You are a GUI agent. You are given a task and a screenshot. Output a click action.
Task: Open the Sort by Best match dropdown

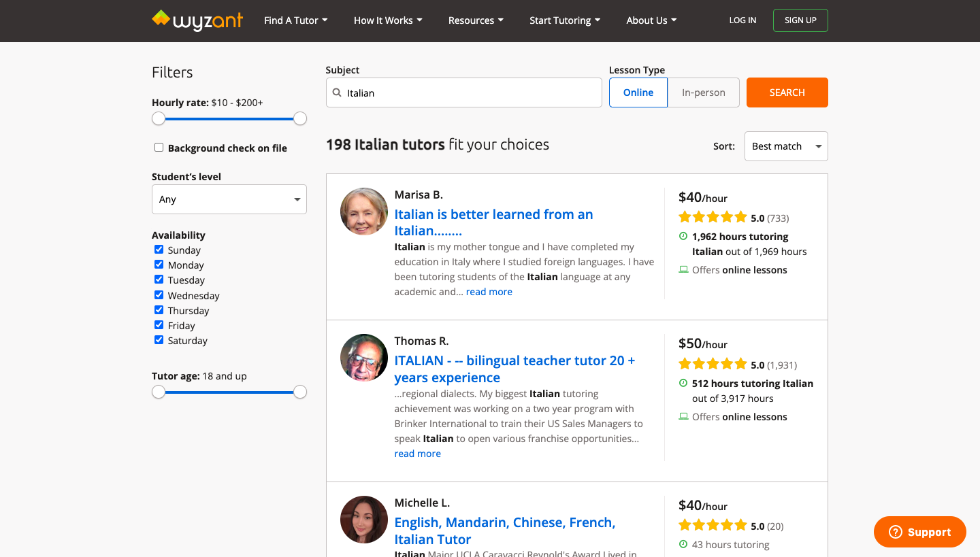[785, 146]
